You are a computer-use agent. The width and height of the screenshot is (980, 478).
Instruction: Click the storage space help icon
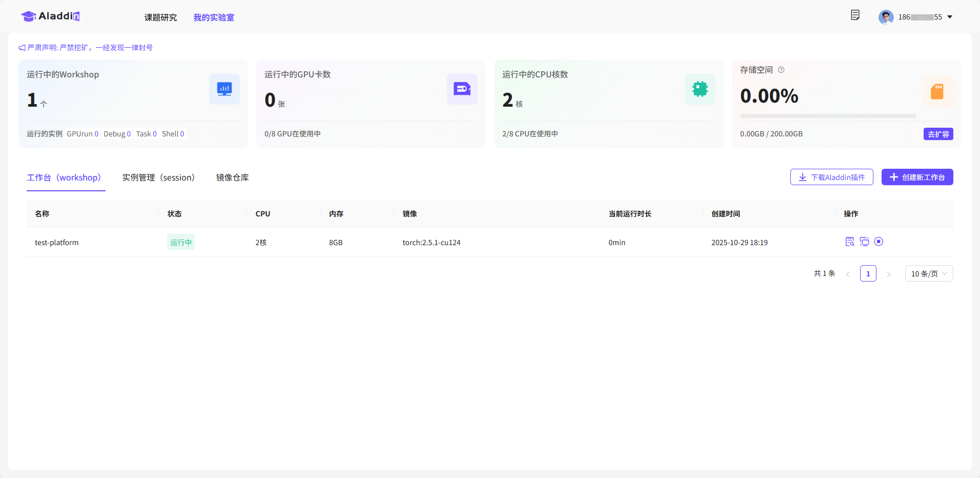[x=781, y=70]
